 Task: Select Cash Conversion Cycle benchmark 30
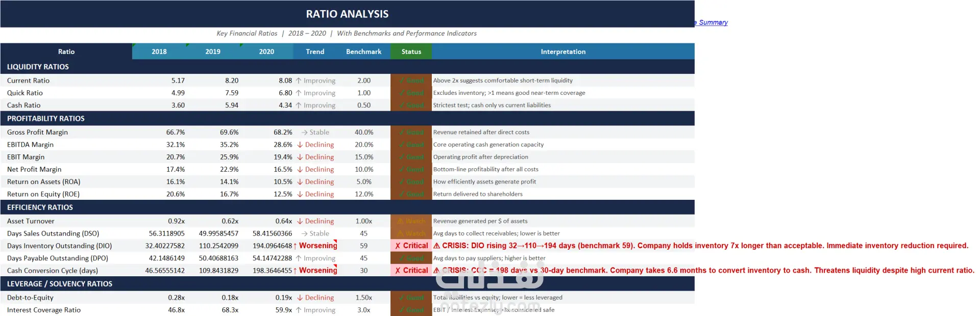click(x=364, y=271)
